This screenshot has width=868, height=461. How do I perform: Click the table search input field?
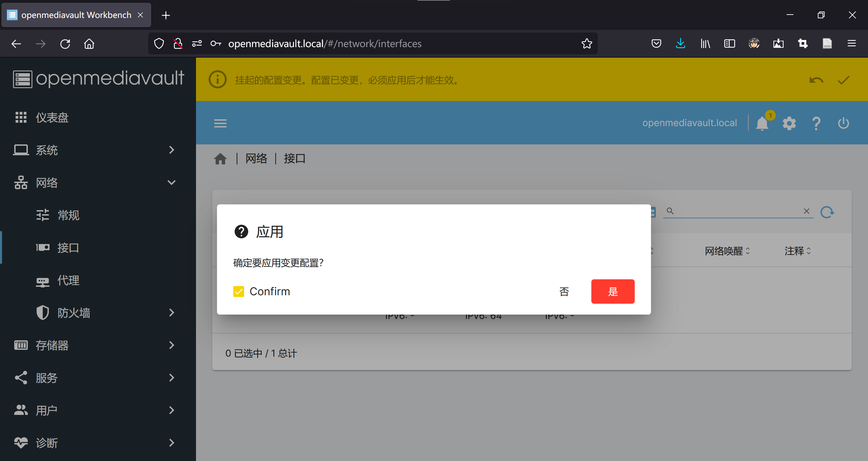(736, 211)
